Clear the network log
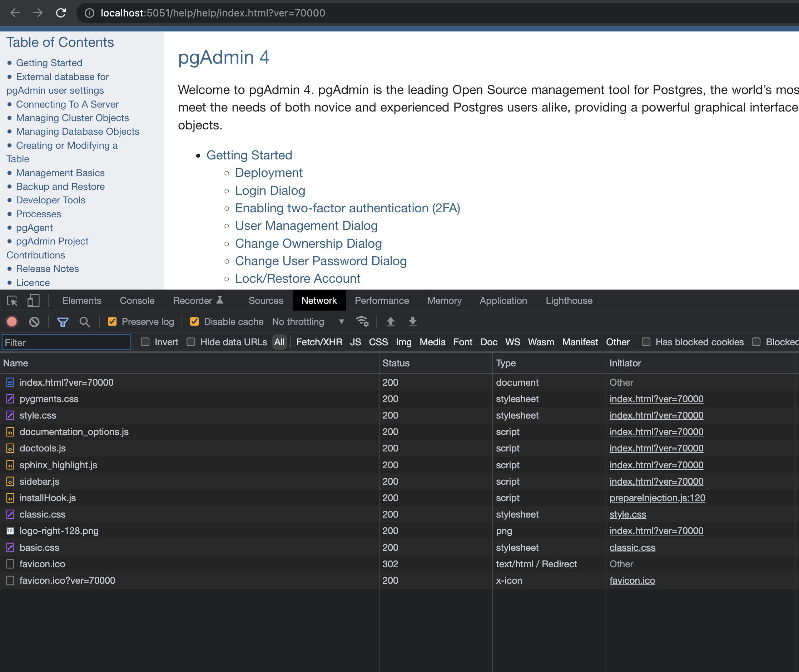This screenshot has width=799, height=672. (34, 322)
